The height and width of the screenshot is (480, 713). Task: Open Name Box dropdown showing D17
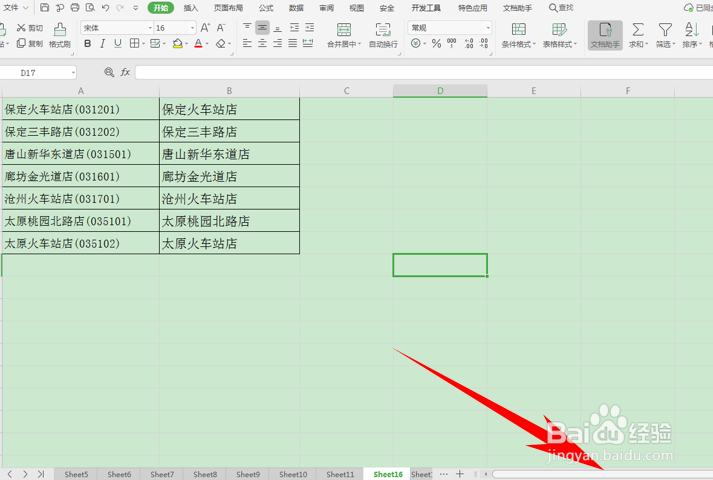pyautogui.click(x=73, y=73)
